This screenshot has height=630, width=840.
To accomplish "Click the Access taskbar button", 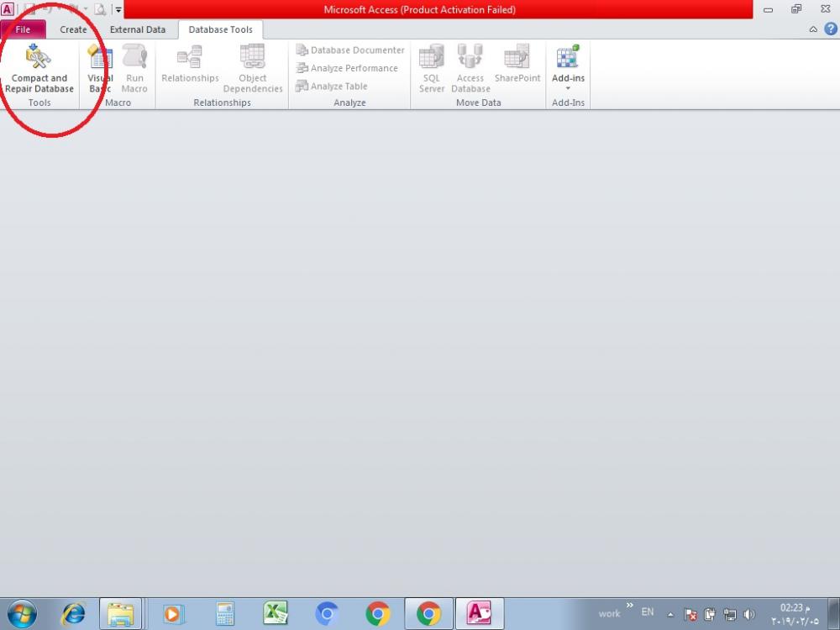I will pos(480,614).
